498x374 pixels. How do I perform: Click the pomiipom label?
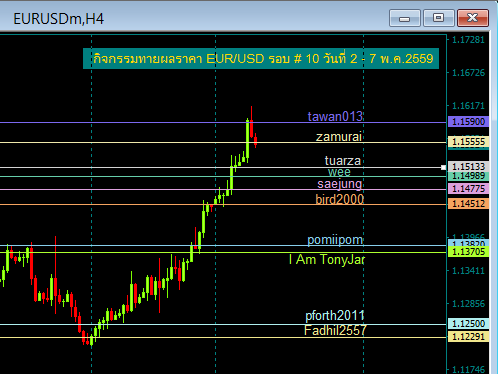pos(335,240)
